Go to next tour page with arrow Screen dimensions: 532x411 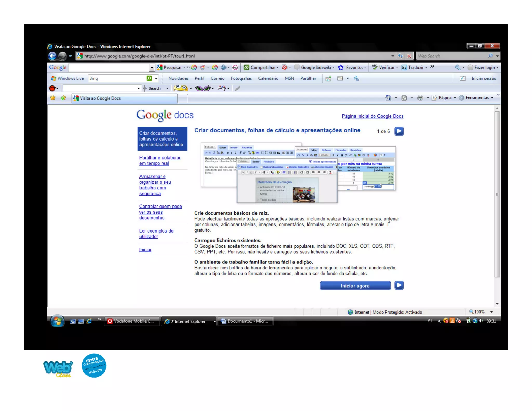(399, 131)
